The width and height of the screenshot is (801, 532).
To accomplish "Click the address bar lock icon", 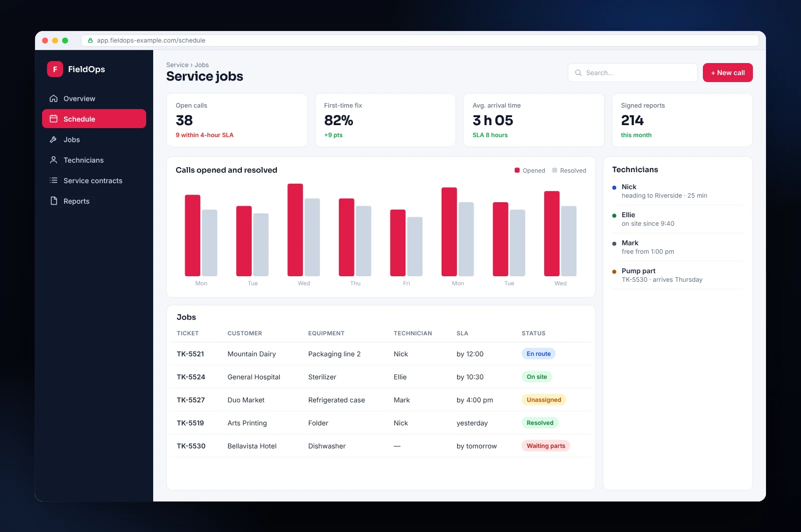I will [x=91, y=41].
